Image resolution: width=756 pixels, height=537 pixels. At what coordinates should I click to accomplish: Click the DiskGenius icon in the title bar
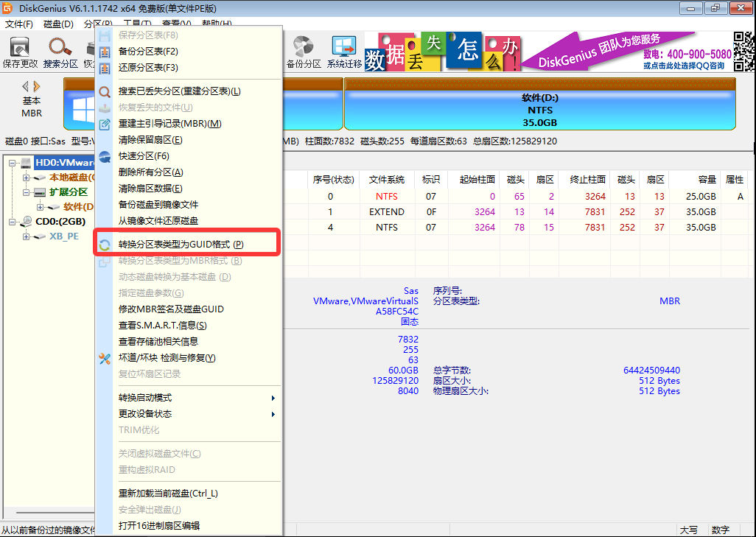coord(7,8)
